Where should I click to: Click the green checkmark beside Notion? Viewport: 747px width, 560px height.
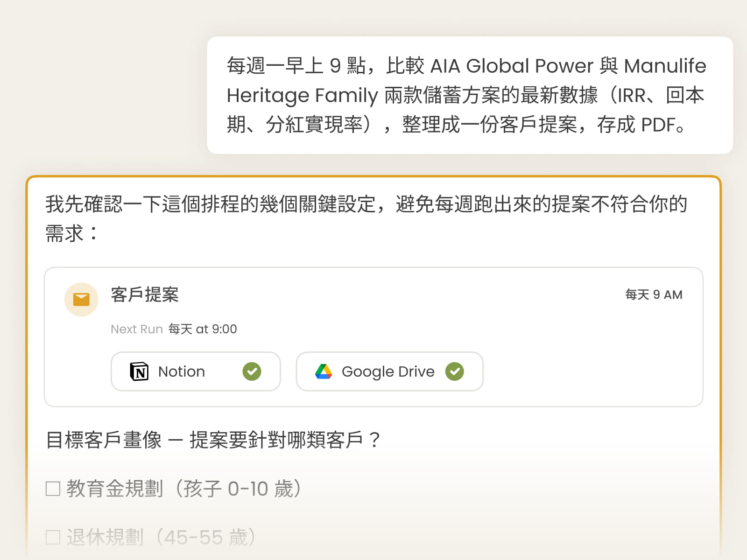tap(252, 371)
